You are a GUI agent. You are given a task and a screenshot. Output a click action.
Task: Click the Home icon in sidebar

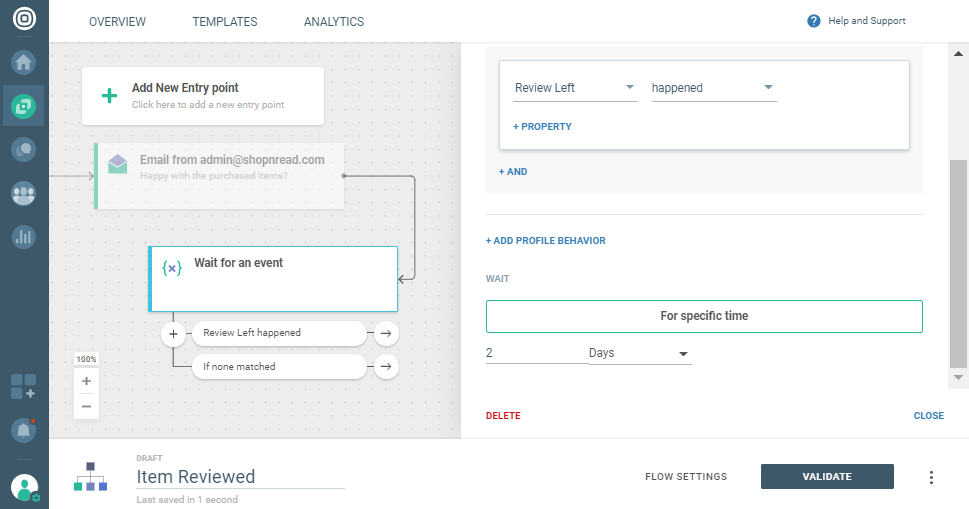click(23, 62)
